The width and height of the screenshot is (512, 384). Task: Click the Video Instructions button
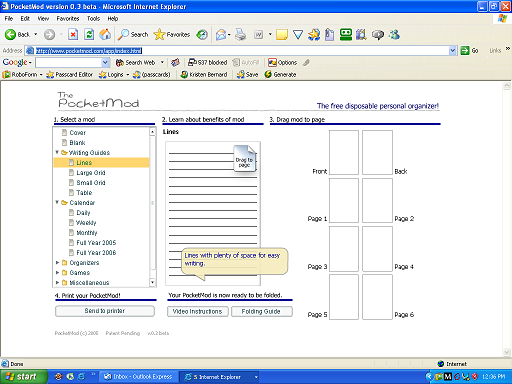pyautogui.click(x=197, y=311)
